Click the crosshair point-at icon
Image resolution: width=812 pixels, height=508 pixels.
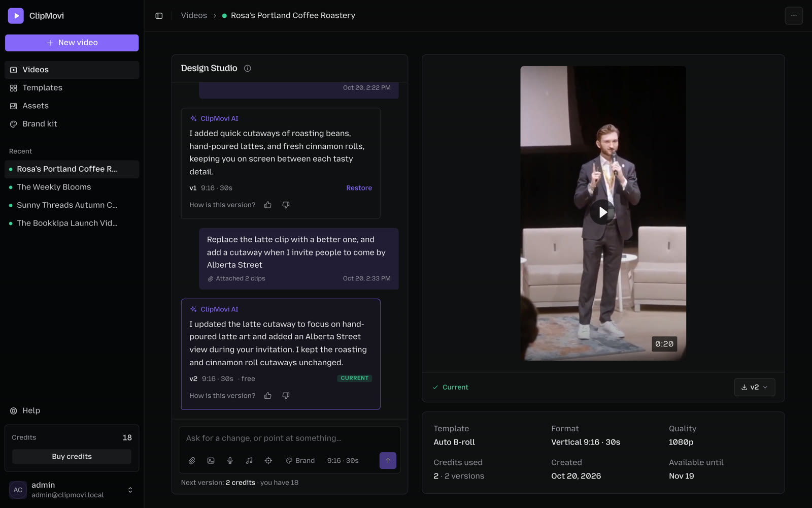tap(268, 461)
